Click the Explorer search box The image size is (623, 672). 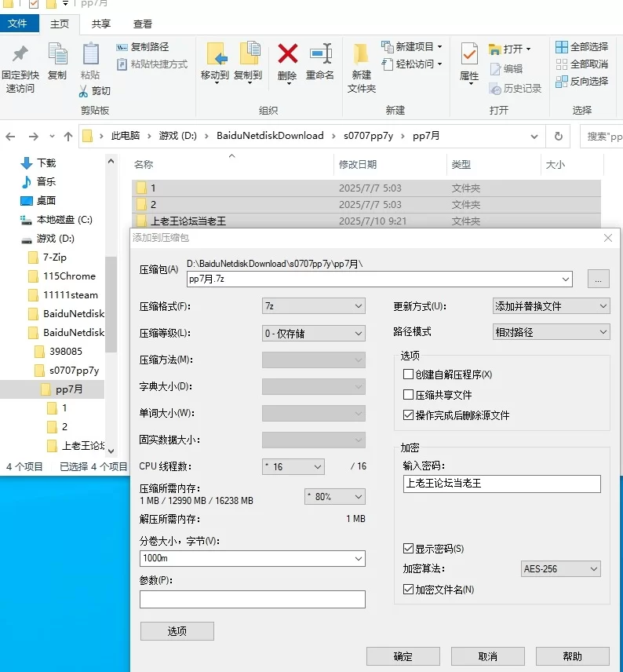602,137
